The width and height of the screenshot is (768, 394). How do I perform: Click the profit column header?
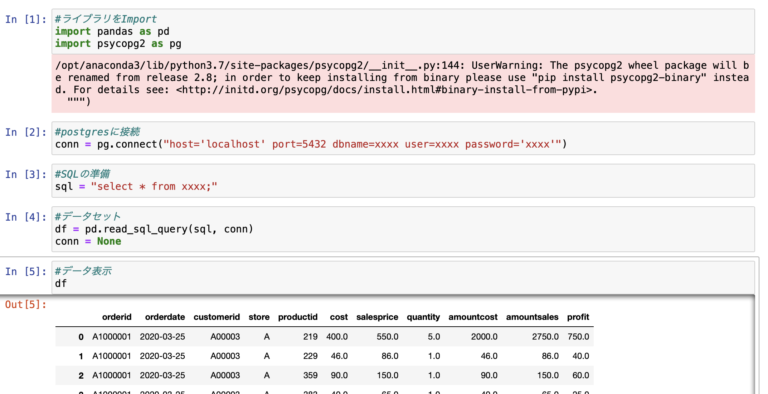(x=578, y=317)
